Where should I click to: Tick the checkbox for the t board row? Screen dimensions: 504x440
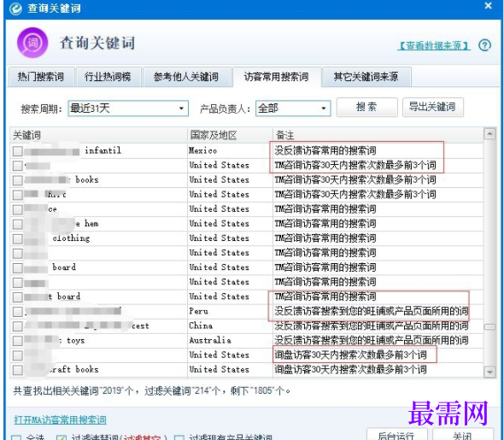point(18,297)
